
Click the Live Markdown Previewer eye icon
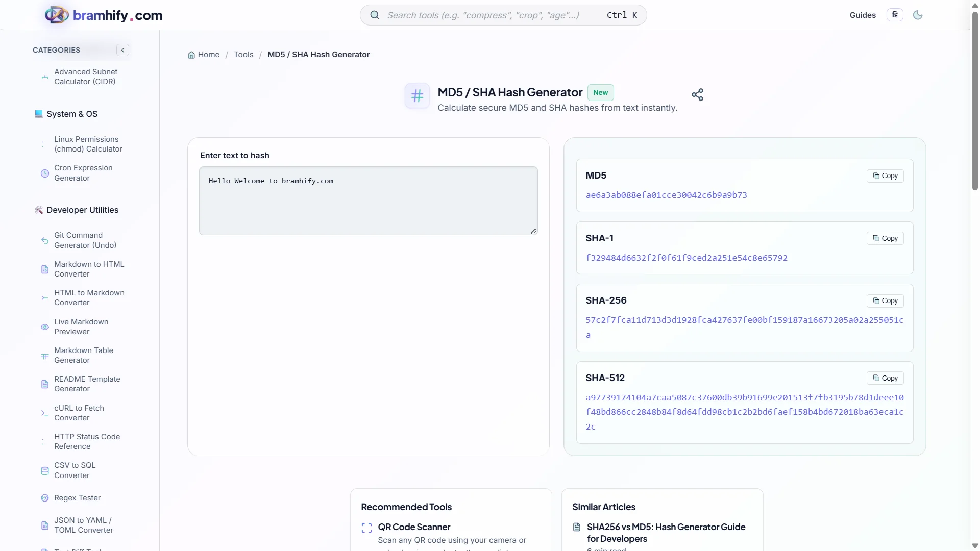click(x=45, y=327)
